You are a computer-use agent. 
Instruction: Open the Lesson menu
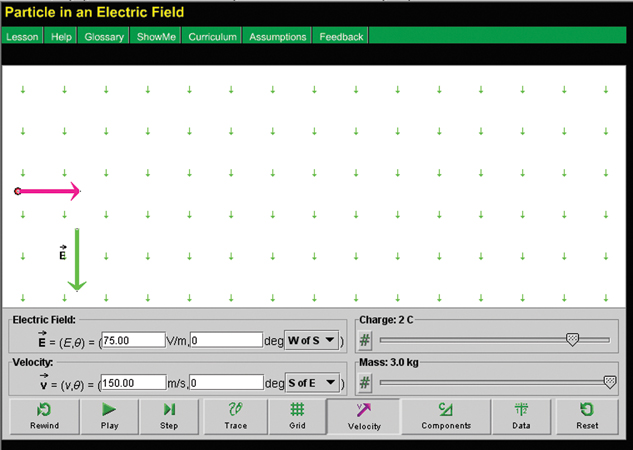point(22,37)
